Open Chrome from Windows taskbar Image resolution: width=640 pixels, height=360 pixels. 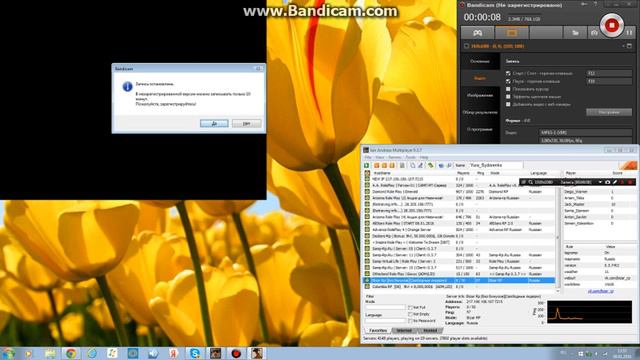[x=71, y=353]
